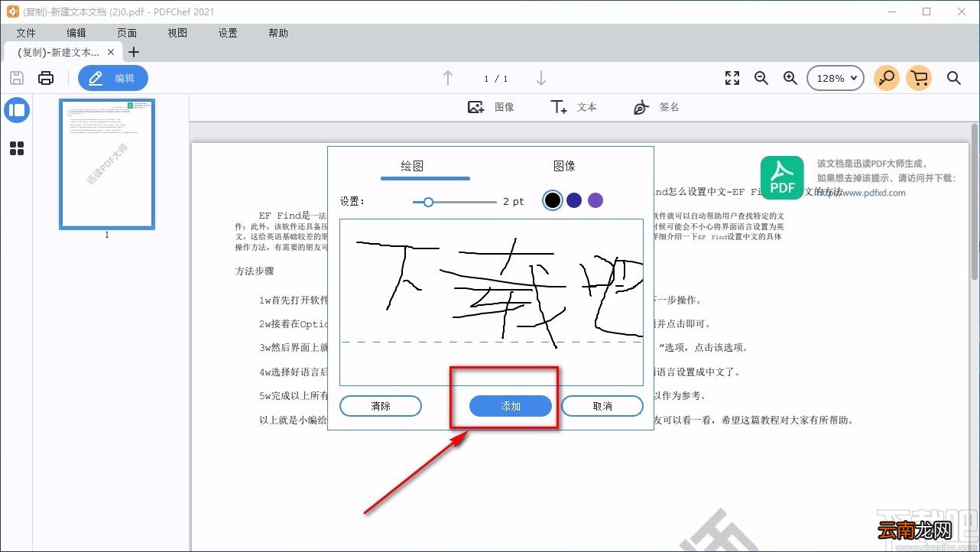The width and height of the screenshot is (980, 552).
Task: Click the 文本 text tool
Action: tap(573, 107)
